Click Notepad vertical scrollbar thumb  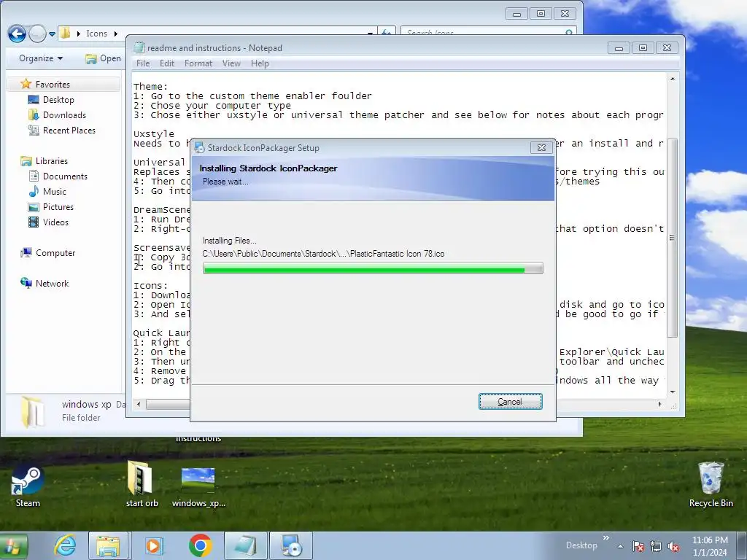tap(672, 238)
